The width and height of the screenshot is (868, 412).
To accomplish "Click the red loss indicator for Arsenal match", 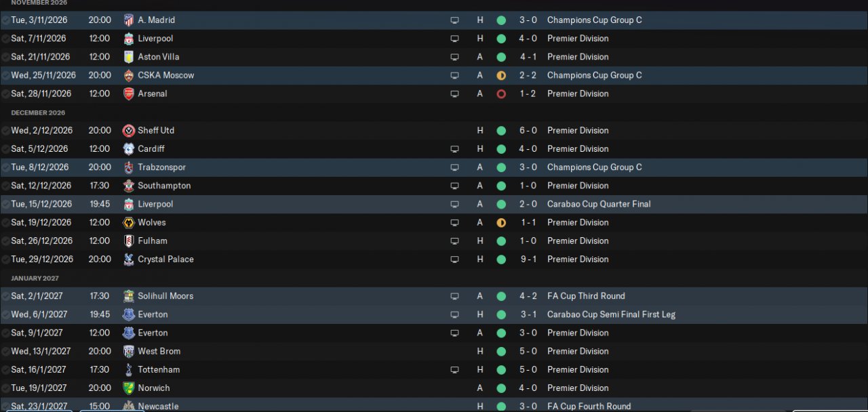I will coord(501,94).
